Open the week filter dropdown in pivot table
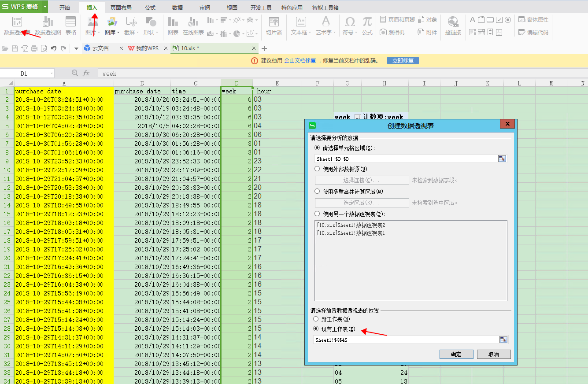 click(x=357, y=117)
